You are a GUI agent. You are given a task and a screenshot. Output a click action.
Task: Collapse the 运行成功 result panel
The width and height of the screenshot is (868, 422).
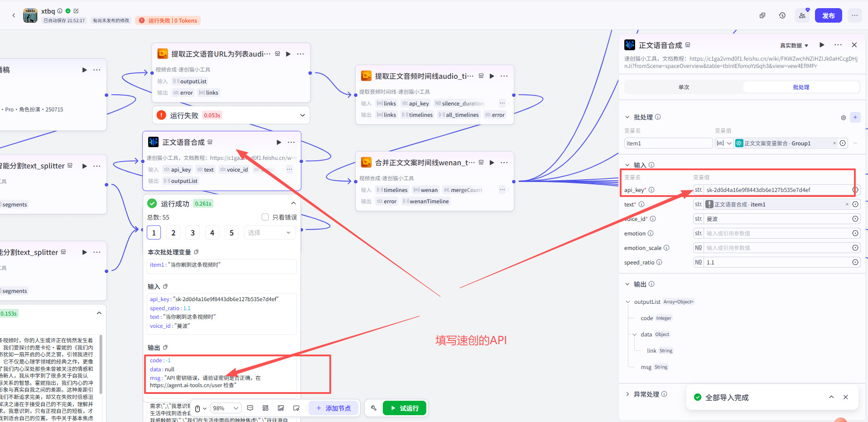click(293, 203)
